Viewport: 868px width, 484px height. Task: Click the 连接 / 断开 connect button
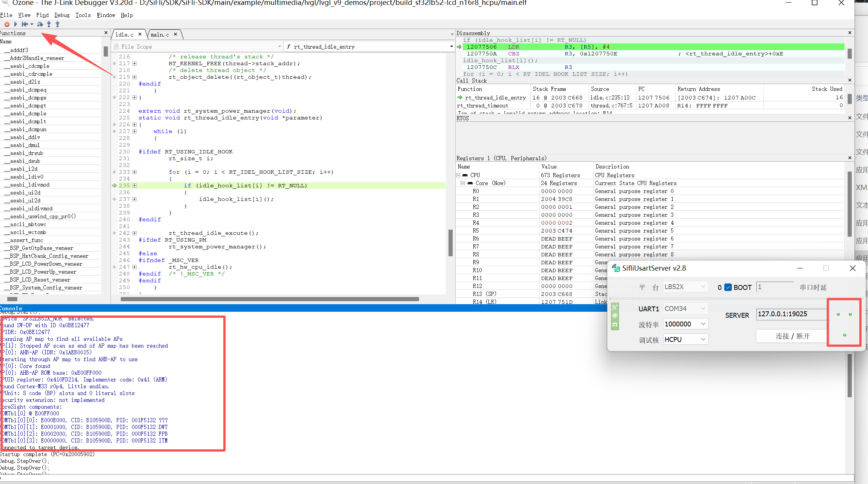pos(792,336)
